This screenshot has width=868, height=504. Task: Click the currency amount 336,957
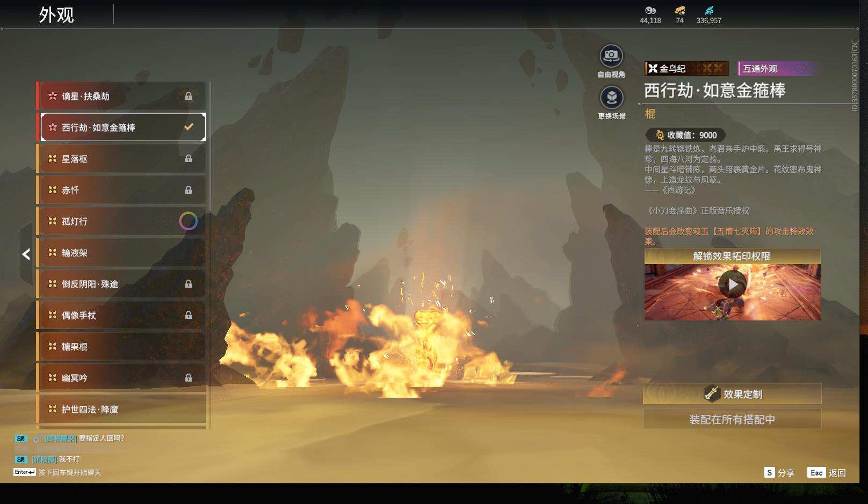(709, 20)
